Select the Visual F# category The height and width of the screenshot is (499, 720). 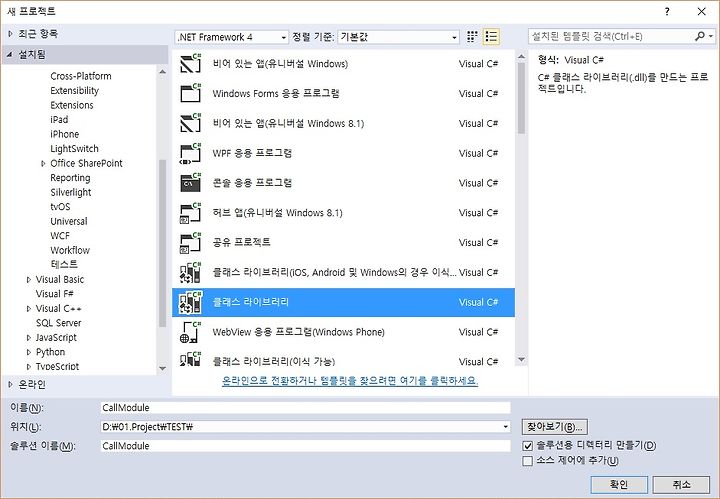[x=55, y=294]
